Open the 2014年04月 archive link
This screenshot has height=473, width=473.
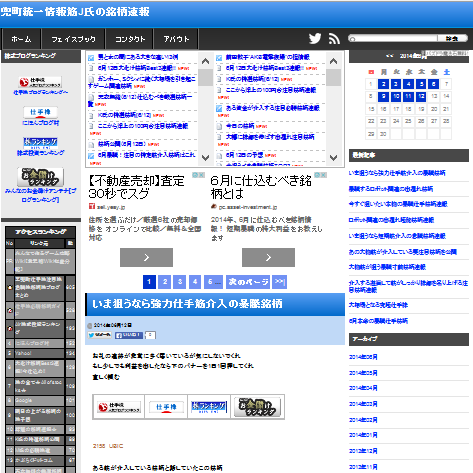coord(363,388)
